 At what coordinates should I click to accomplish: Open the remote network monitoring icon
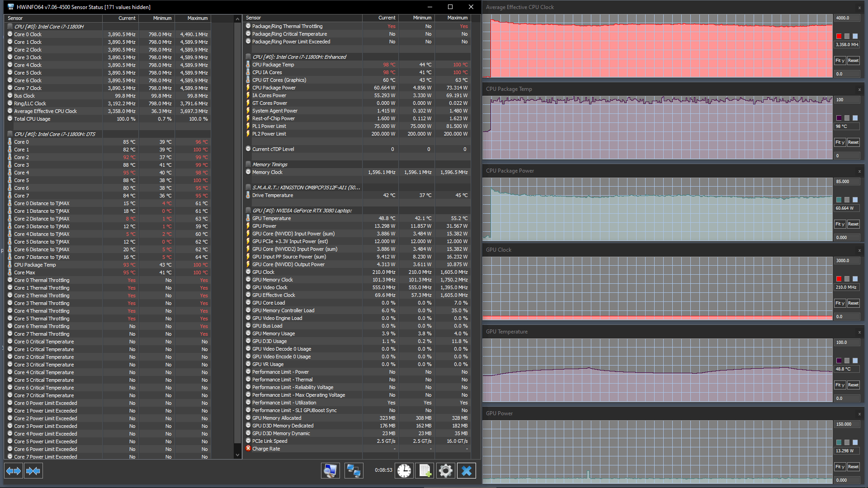coord(354,471)
